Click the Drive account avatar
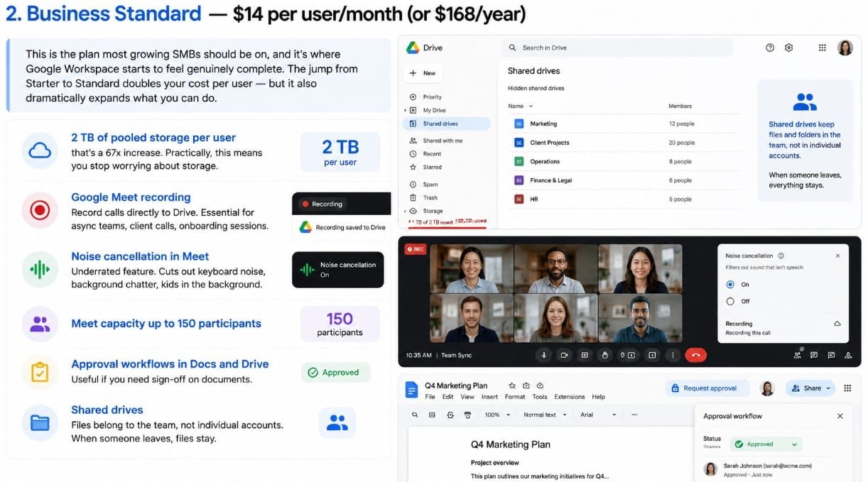Screen dimensions: 868x482 [845, 48]
